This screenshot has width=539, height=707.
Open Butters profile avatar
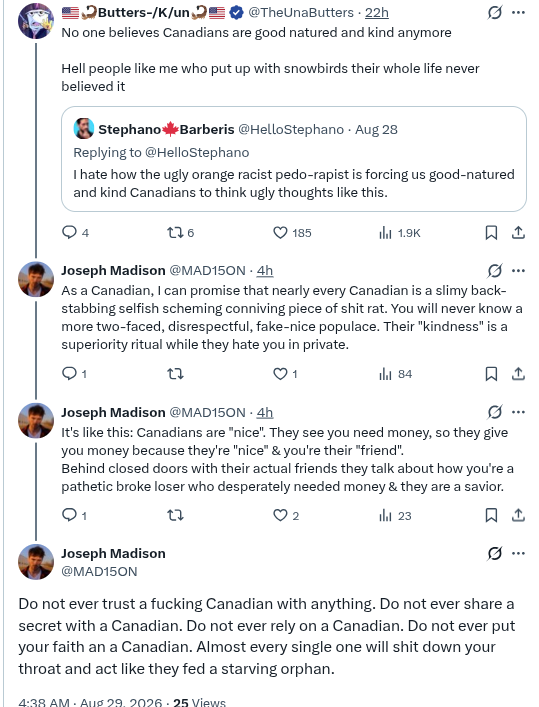[36, 21]
